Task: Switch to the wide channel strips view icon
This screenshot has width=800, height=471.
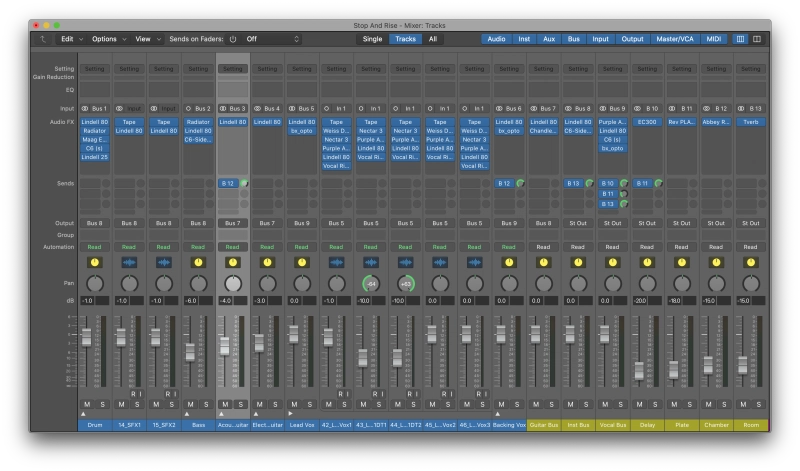Action: [x=757, y=39]
